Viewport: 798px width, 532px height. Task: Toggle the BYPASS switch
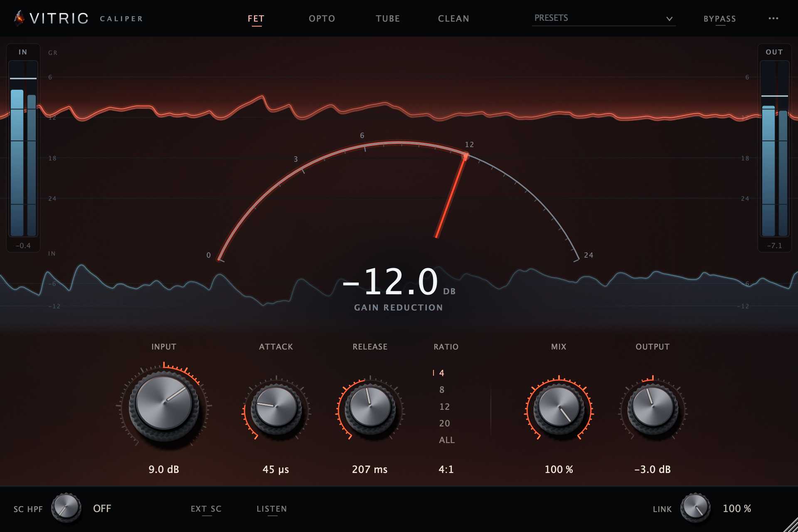[720, 19]
